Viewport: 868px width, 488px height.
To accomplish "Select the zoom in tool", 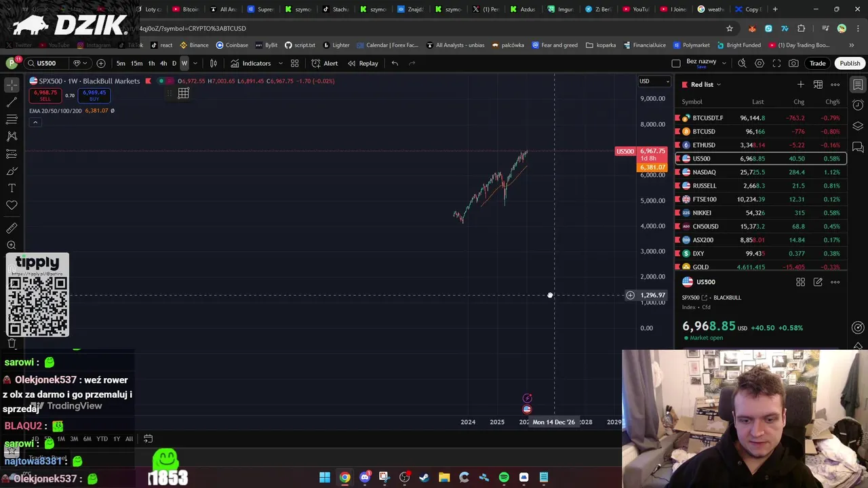I will pyautogui.click(x=12, y=245).
